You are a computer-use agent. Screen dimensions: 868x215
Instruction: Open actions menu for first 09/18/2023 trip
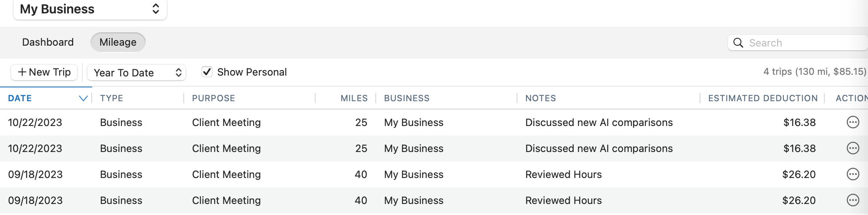(x=852, y=174)
